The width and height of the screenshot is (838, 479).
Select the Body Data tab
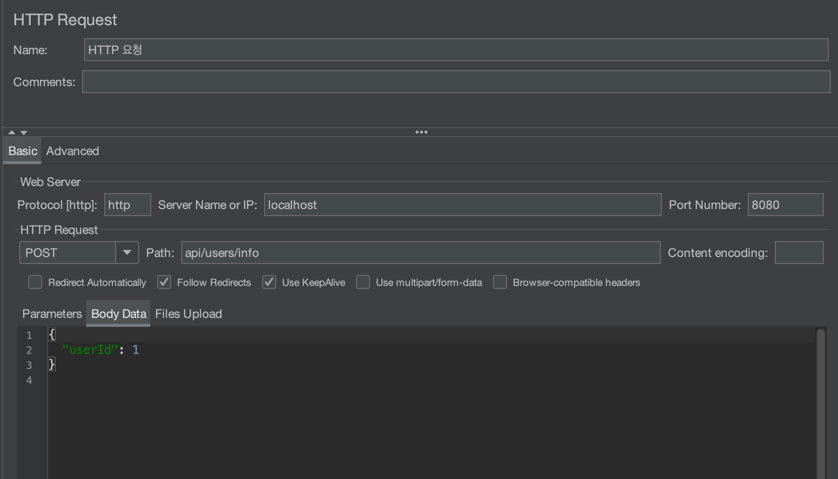pos(118,314)
